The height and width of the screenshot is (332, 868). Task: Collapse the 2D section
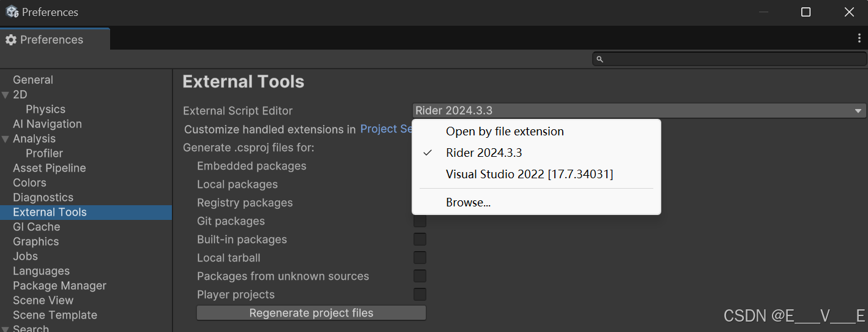coord(6,95)
